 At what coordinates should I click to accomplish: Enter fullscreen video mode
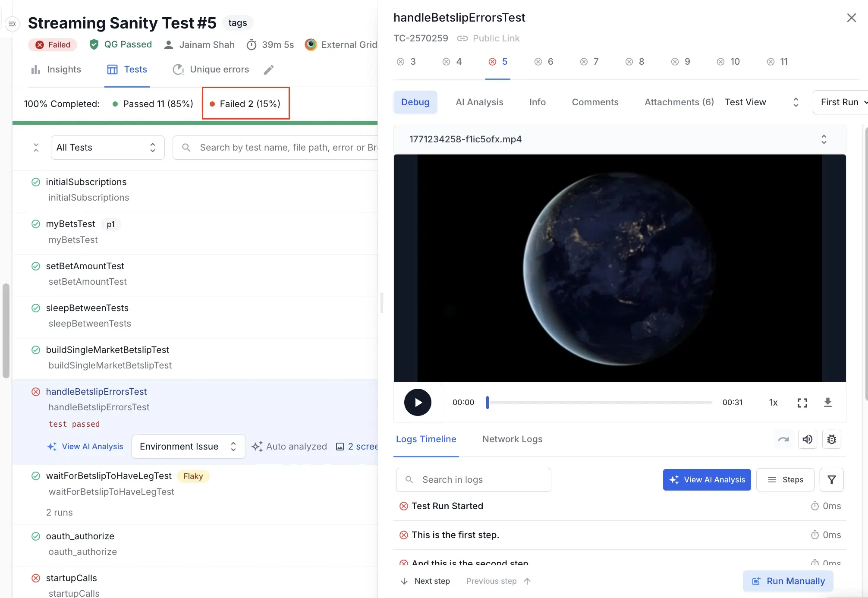[x=802, y=403]
